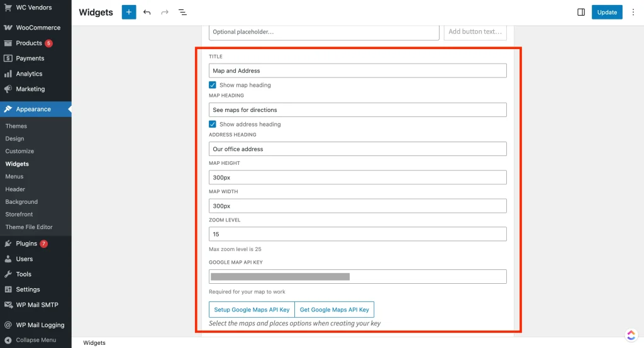
Task: Expand the Appearance menu section
Action: tap(33, 109)
